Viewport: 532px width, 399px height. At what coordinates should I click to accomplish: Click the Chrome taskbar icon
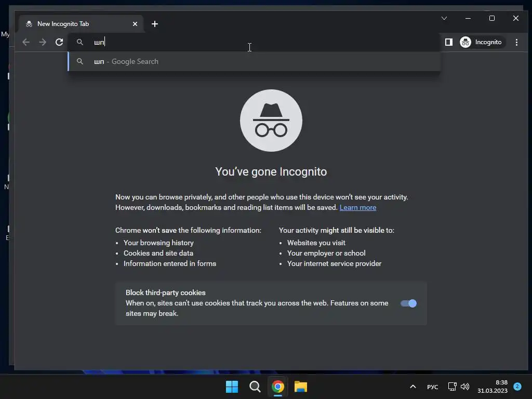point(277,387)
